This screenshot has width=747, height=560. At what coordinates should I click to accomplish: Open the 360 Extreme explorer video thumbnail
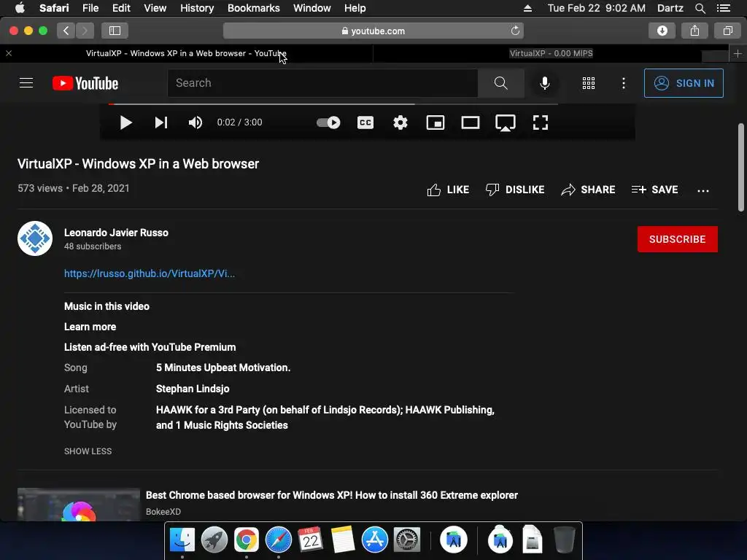[79, 505]
